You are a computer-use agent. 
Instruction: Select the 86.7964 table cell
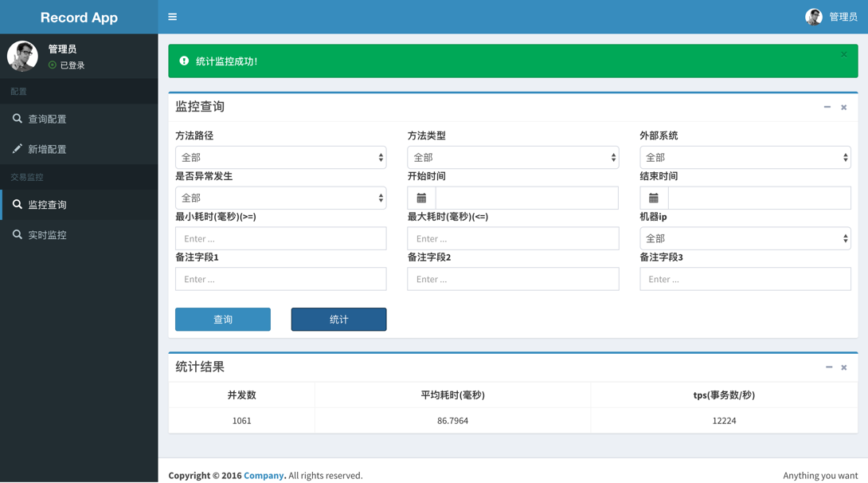452,420
